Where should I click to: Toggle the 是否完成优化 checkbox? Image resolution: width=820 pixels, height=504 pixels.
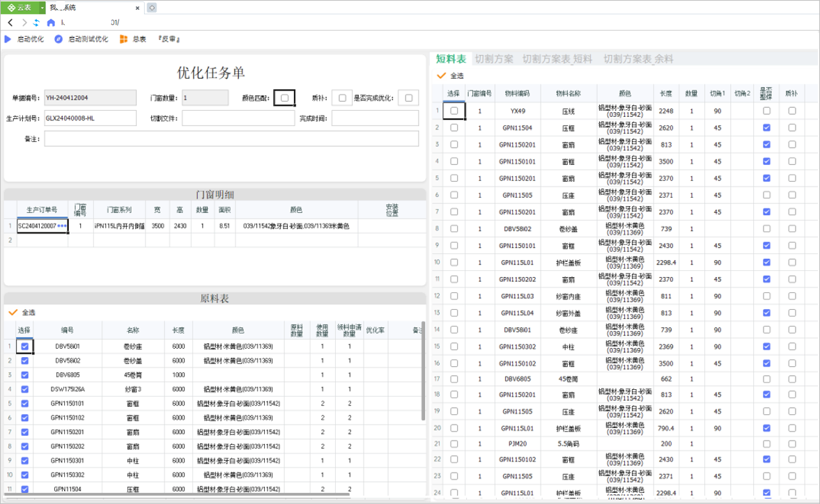tap(408, 97)
